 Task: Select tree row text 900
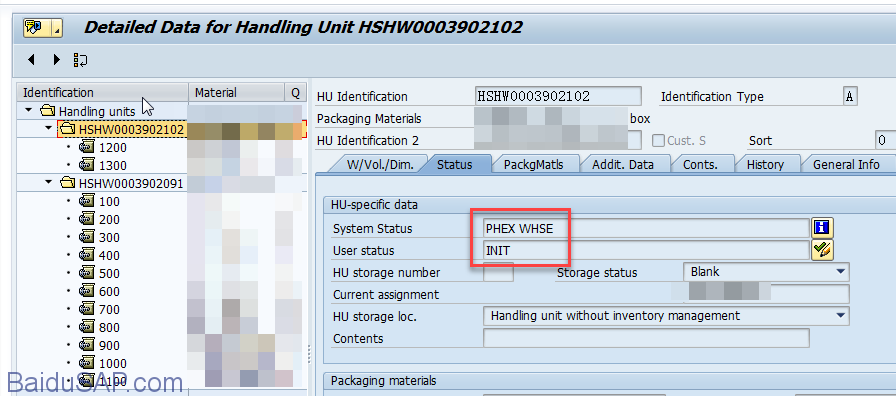click(x=109, y=346)
